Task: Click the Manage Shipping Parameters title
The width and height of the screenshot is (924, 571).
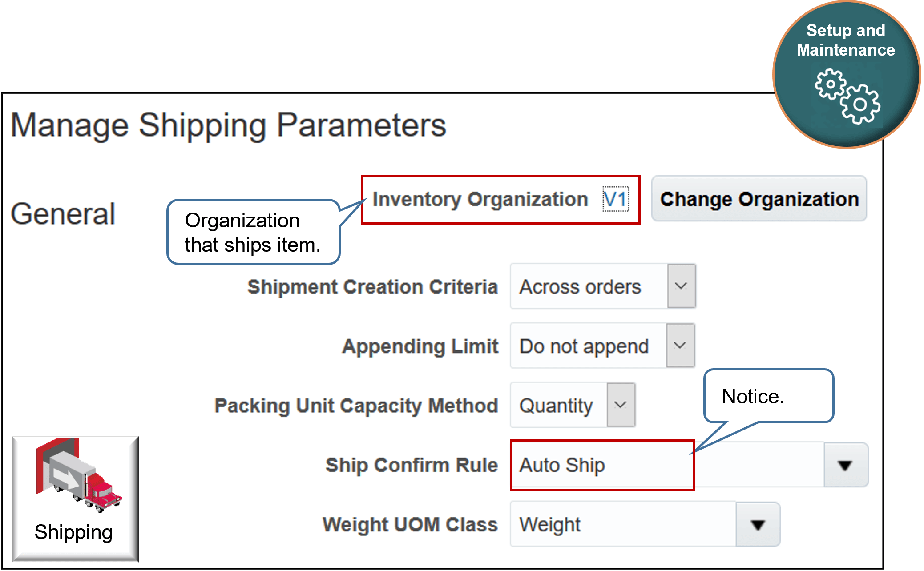Action: pos(230,125)
